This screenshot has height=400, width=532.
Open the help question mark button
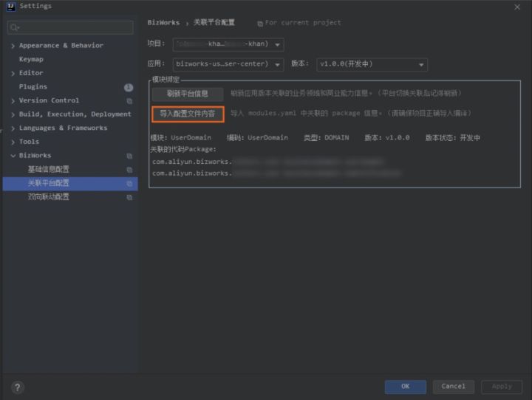(x=17, y=387)
